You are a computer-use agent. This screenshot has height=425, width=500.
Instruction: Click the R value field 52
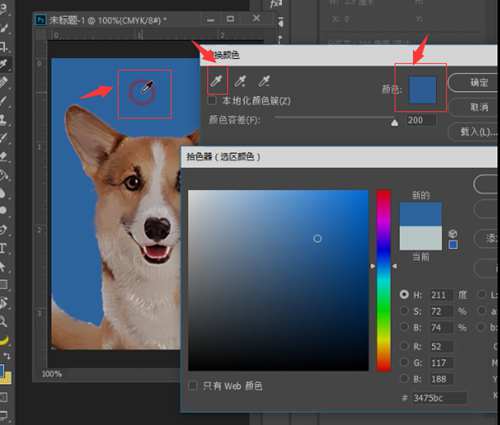pos(441,347)
